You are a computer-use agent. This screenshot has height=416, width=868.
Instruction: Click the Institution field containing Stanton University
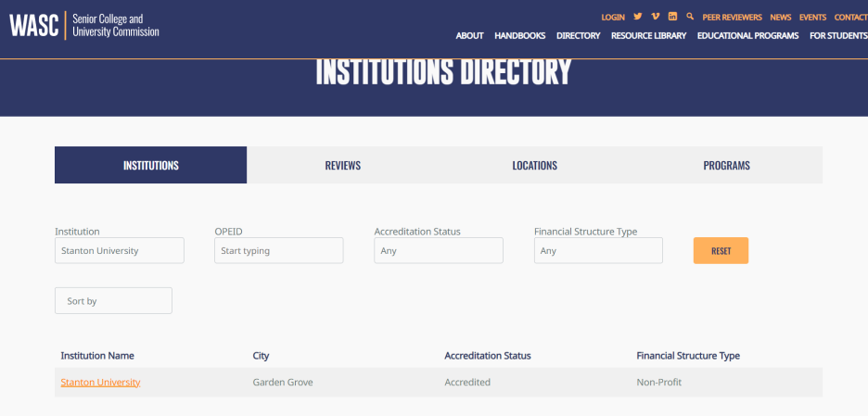120,250
